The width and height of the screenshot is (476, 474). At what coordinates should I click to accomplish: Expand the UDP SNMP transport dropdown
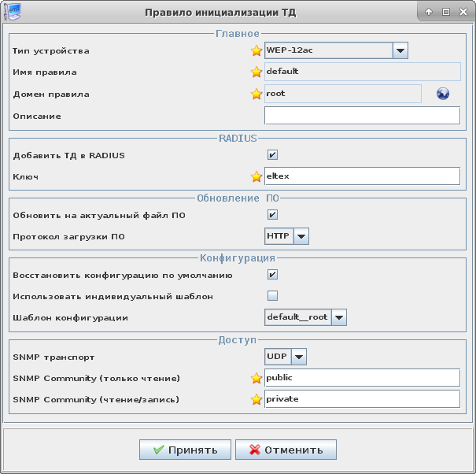coord(298,357)
